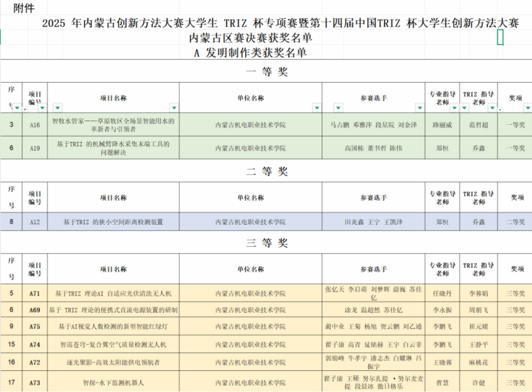Viewport: 532px width, 392px height.
Task: Select project code cell A19
Action: 35,148
